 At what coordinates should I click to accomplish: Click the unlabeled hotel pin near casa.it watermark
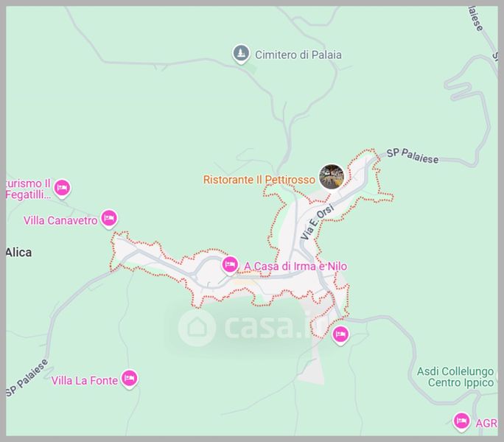(x=340, y=334)
